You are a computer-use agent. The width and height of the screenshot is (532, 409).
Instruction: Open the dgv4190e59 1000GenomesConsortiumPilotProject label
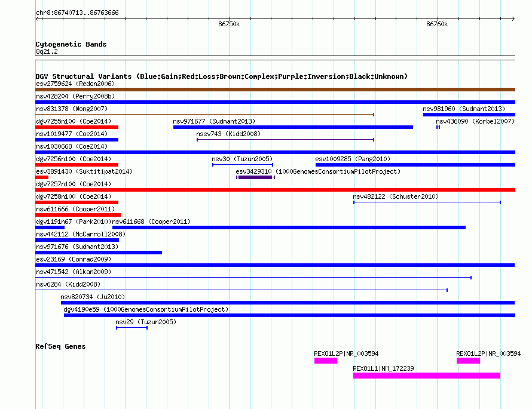click(x=146, y=309)
